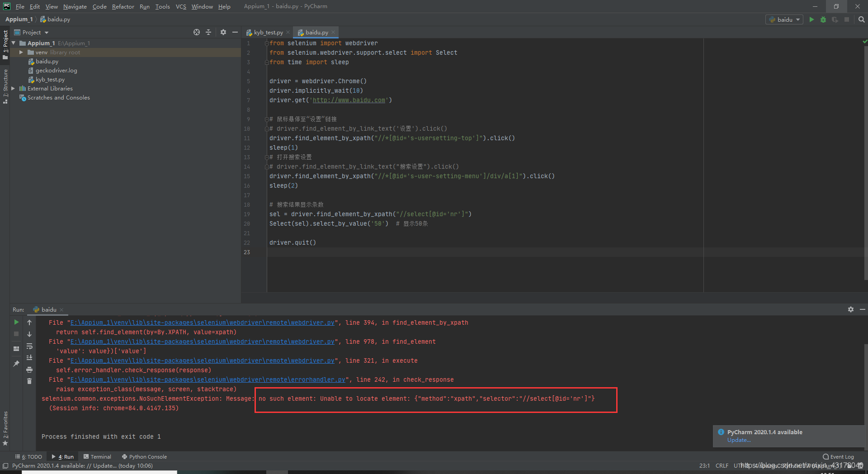
Task: Open the baidu run configuration dropdown
Action: [784, 19]
